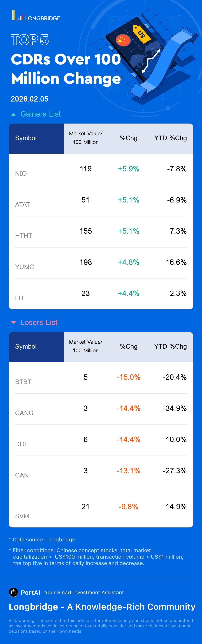
Task: Click the HTHT +5.1% change value
Action: [128, 231]
